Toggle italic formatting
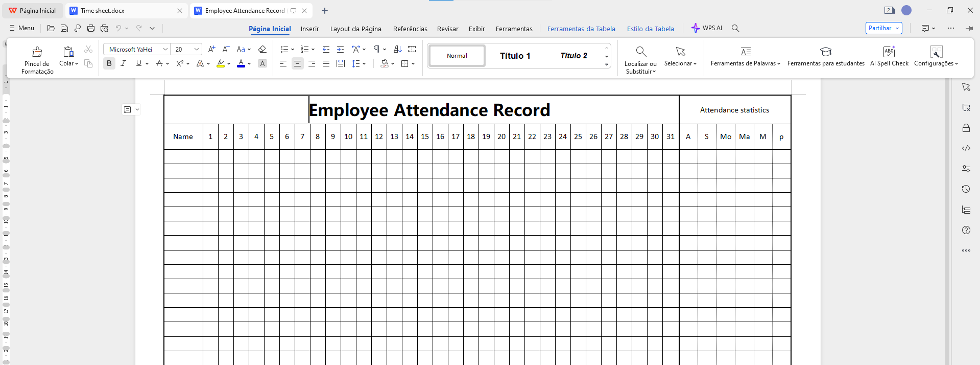980x365 pixels. pyautogui.click(x=123, y=63)
